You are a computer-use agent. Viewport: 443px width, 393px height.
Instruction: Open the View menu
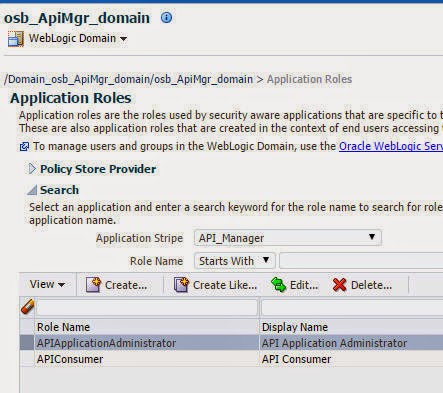[x=47, y=284]
